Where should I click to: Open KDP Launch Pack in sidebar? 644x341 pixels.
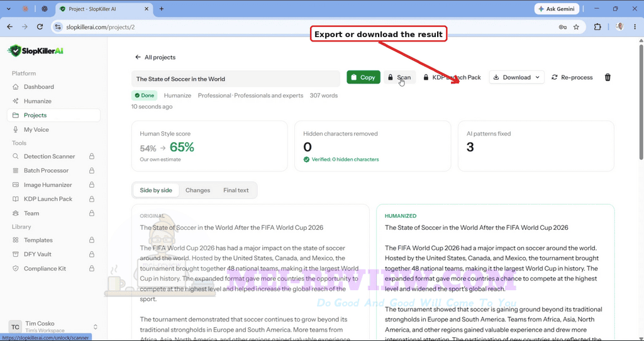pyautogui.click(x=48, y=199)
